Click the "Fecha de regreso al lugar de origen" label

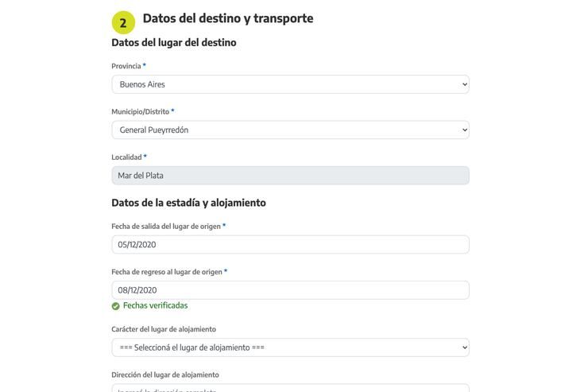pyautogui.click(x=167, y=272)
